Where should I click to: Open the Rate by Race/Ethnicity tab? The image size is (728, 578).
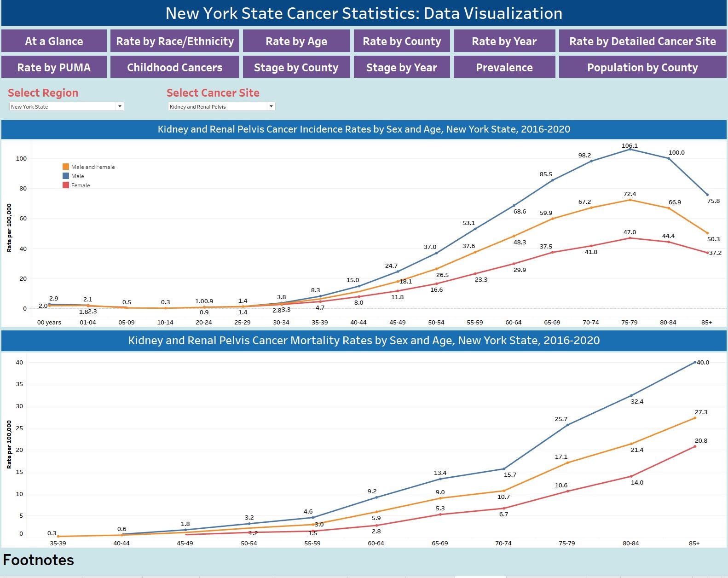pyautogui.click(x=175, y=41)
